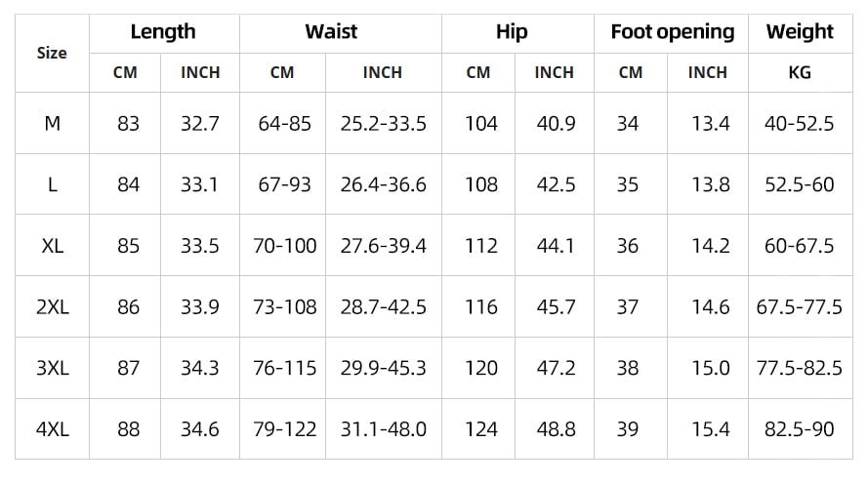Select the 34.6 length inch value

(x=200, y=429)
